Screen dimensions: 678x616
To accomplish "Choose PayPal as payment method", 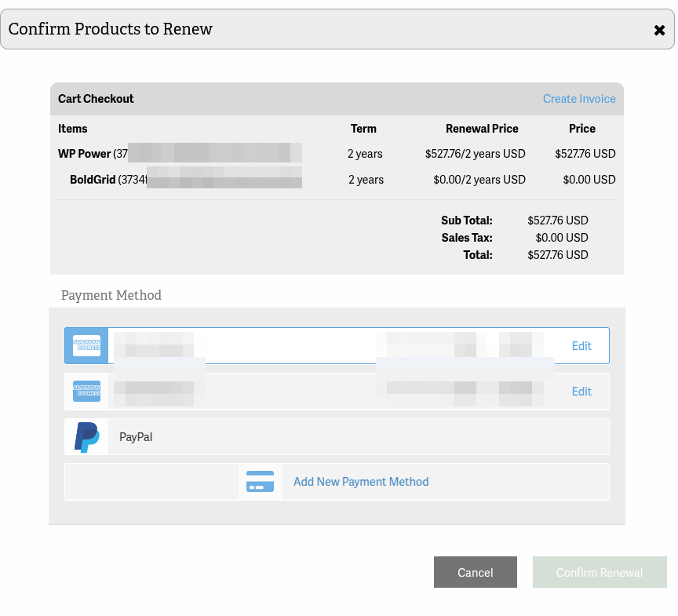I will click(337, 436).
